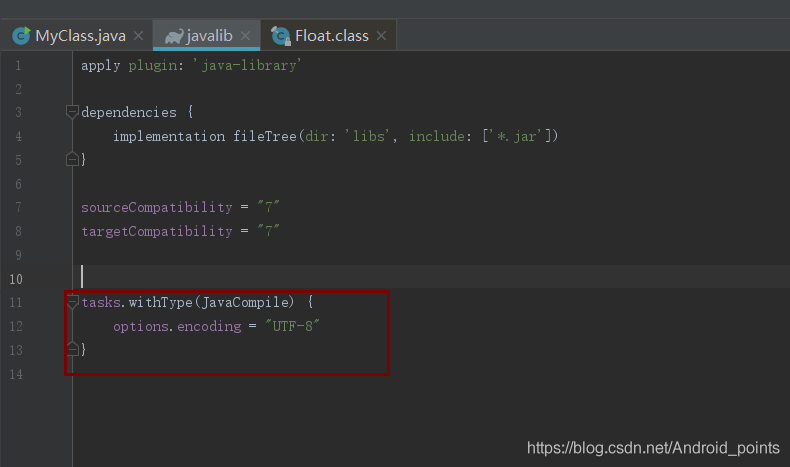Click line number 1 in the gutter
The height and width of the screenshot is (467, 790).
point(18,65)
